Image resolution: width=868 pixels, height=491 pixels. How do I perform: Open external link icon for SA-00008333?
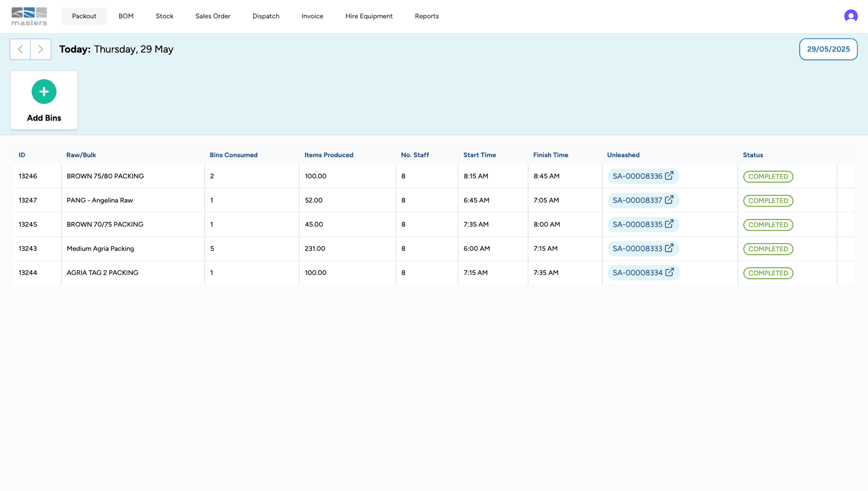click(669, 248)
